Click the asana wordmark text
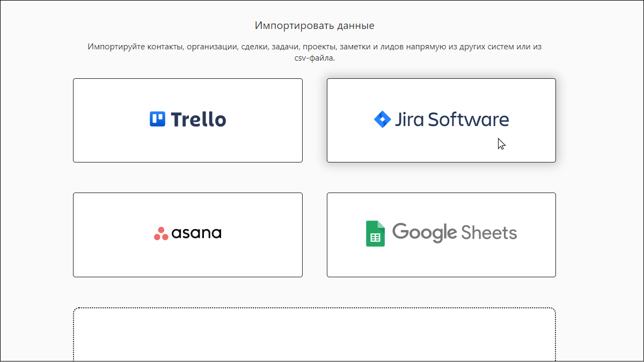 tap(196, 233)
